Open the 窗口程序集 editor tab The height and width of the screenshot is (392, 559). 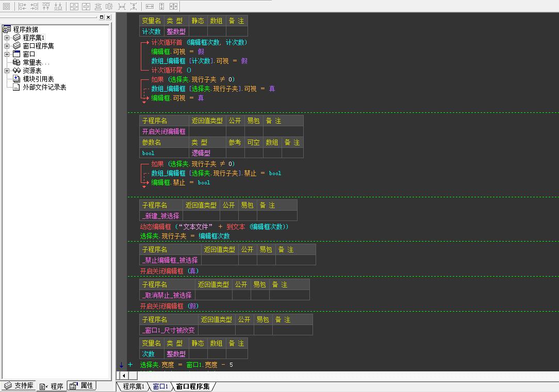[193, 386]
